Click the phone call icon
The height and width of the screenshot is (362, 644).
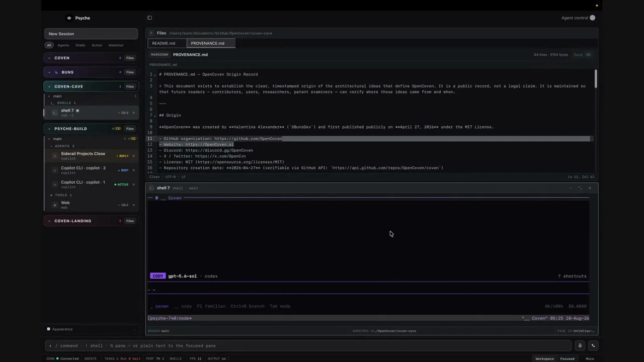click(x=593, y=345)
